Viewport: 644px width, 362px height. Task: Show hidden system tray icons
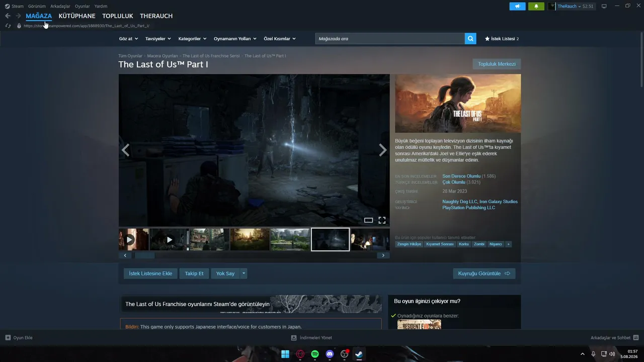click(x=583, y=354)
